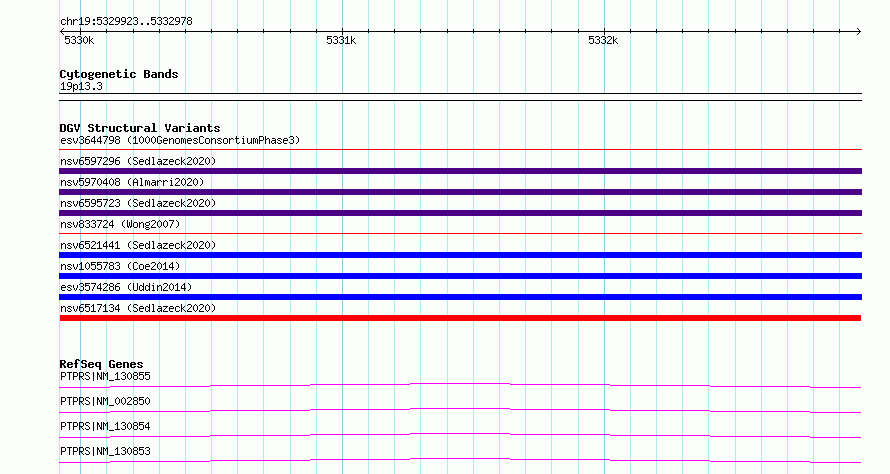This screenshot has height=474, width=890.
Task: Click the magenta gene line for NM_130854
Action: tap(460, 434)
